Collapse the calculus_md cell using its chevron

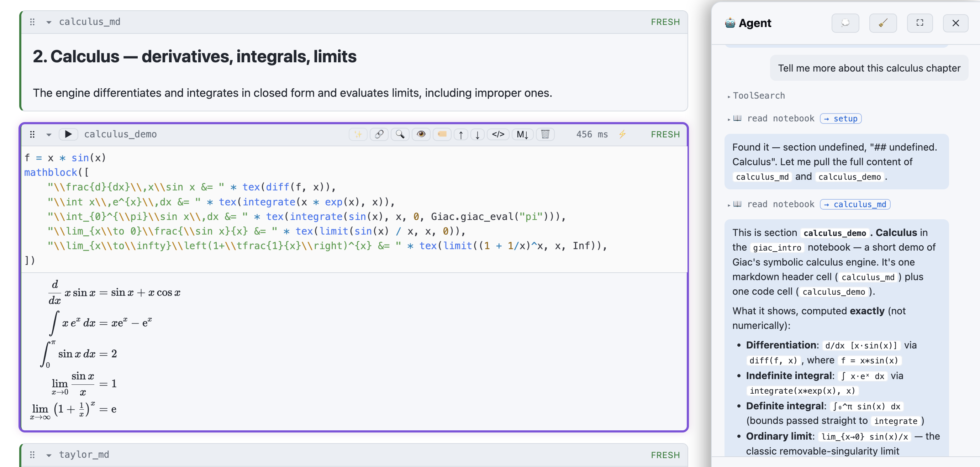(49, 22)
